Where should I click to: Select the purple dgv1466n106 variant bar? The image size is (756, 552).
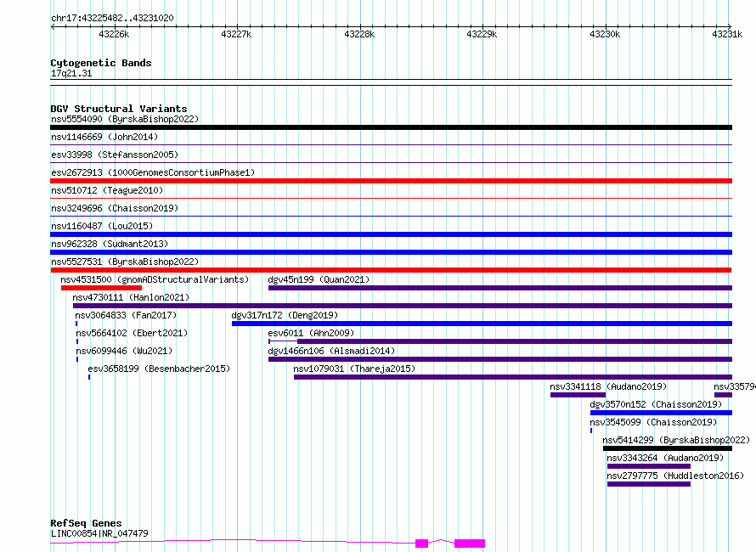click(x=500, y=359)
